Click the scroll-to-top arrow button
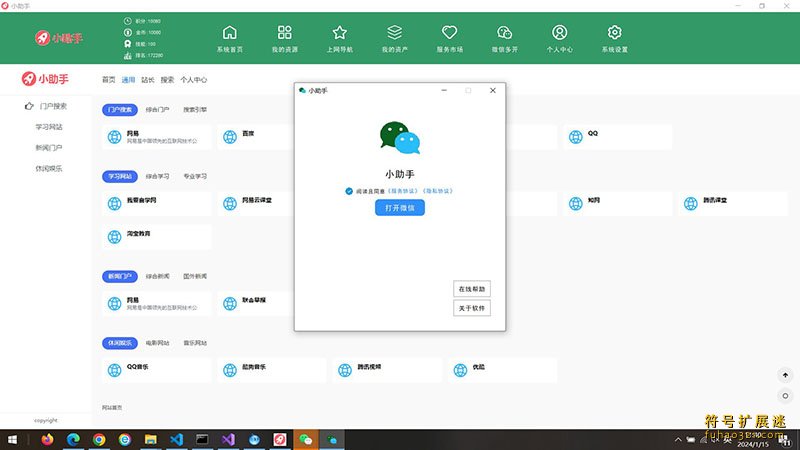The width and height of the screenshot is (800, 450). (x=785, y=375)
